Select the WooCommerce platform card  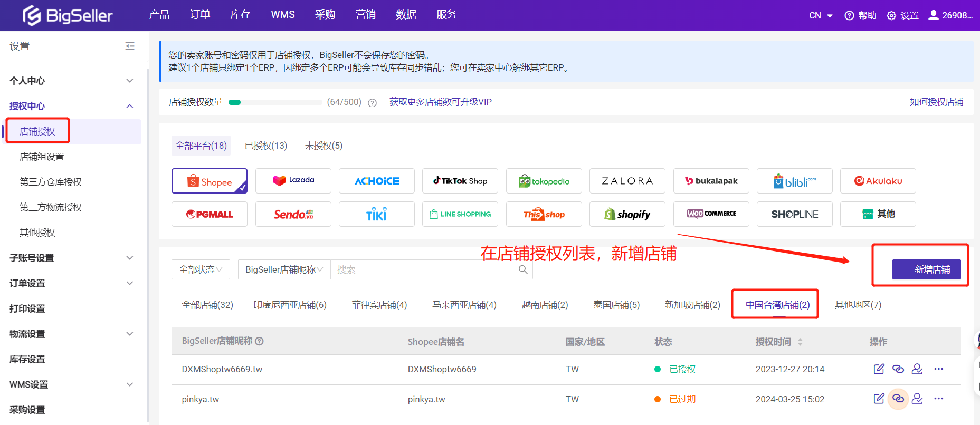(x=711, y=214)
